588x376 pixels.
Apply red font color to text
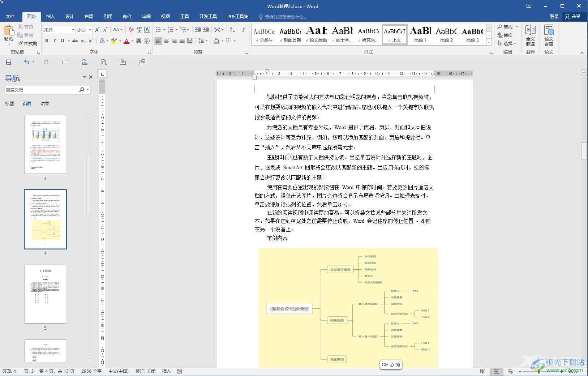[126, 41]
